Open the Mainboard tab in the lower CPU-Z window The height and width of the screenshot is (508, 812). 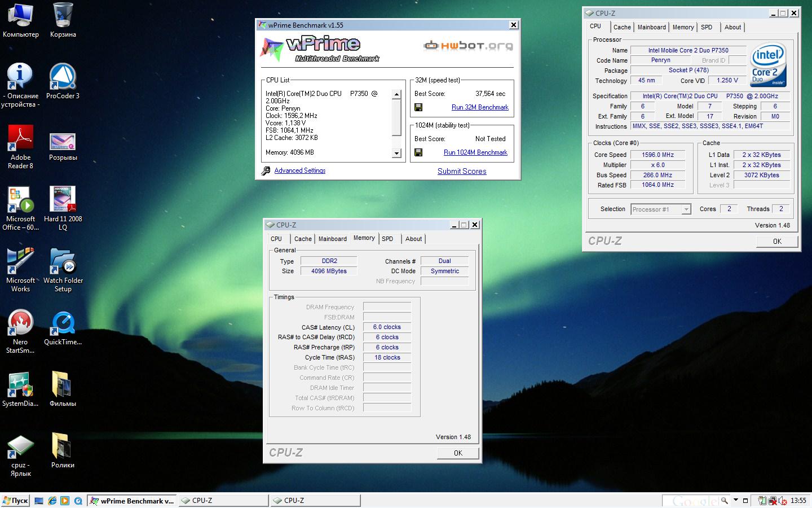[x=333, y=239]
